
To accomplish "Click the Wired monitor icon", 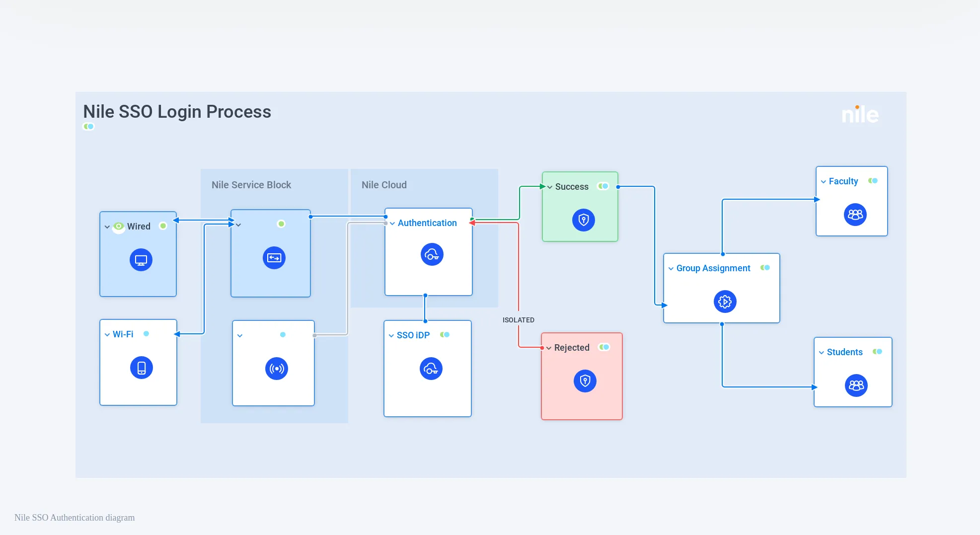I will coord(141,260).
